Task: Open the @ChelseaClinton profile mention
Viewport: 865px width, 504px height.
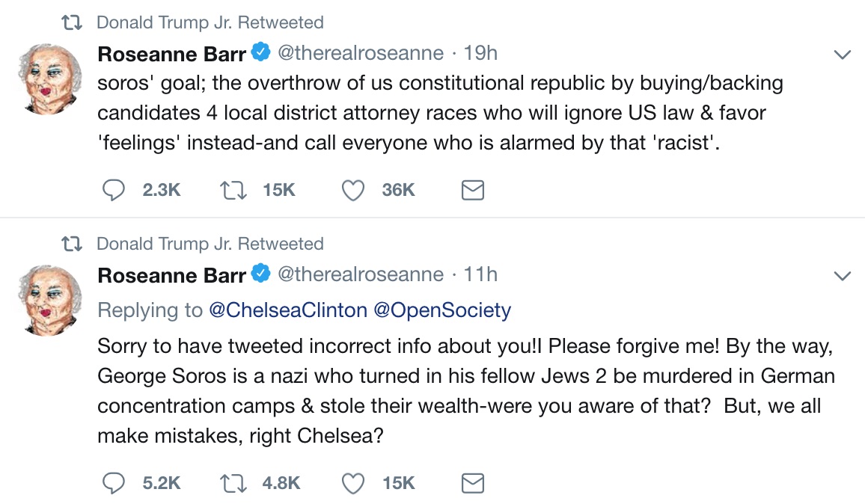Action: (287, 310)
